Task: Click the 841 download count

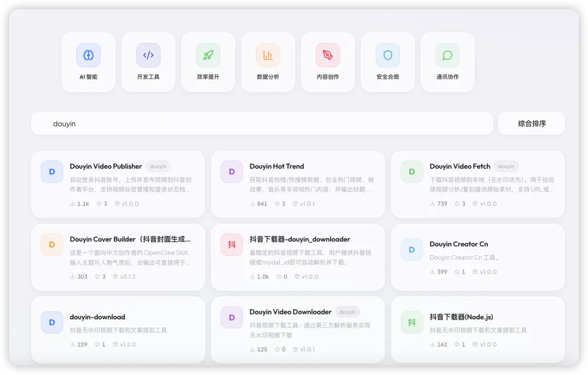Action: pos(262,204)
